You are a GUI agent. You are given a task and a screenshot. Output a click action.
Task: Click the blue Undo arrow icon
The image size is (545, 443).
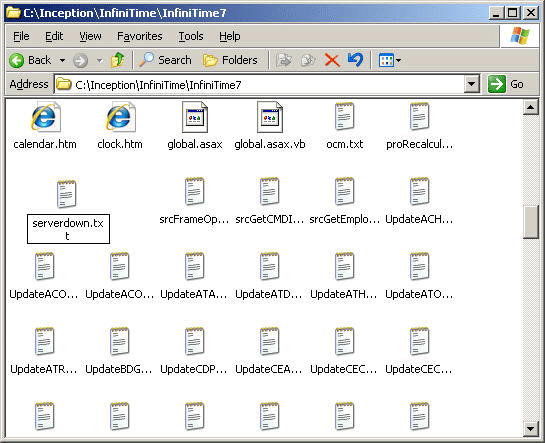(355, 60)
